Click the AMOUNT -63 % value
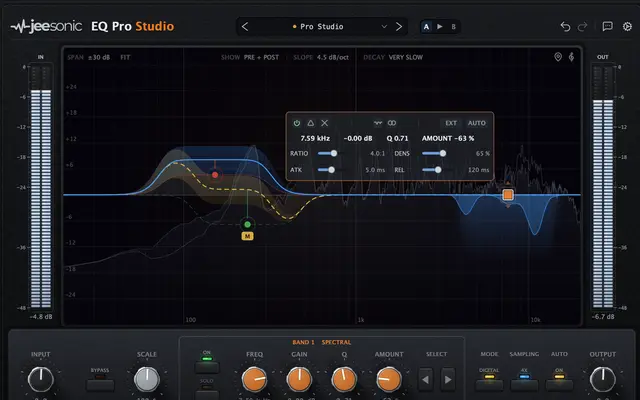 click(x=448, y=138)
